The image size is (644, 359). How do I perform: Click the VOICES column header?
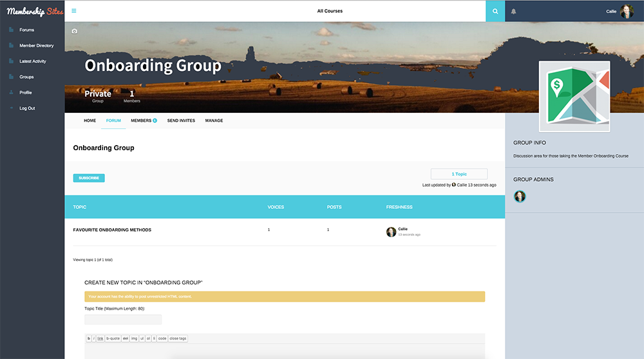click(276, 208)
